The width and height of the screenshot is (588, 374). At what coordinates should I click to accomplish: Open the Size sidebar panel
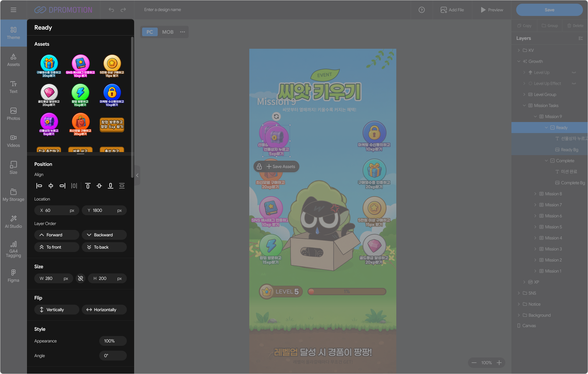click(x=13, y=168)
